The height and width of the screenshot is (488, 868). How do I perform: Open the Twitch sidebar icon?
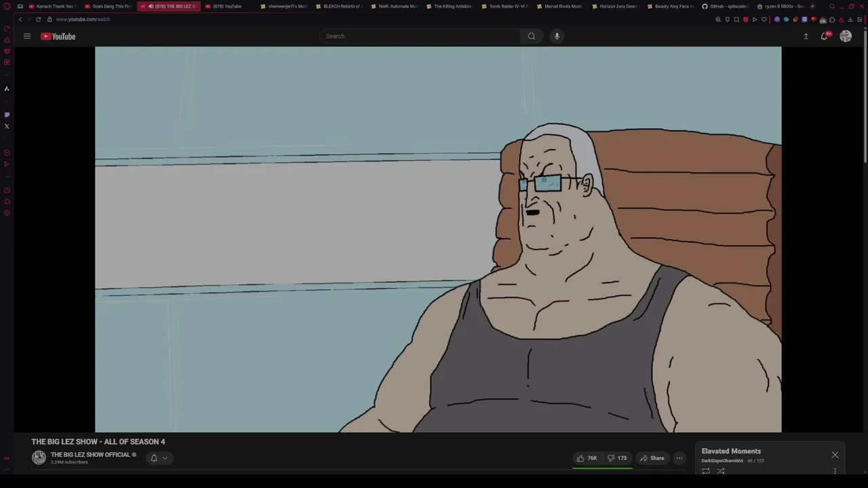pyautogui.click(x=7, y=115)
